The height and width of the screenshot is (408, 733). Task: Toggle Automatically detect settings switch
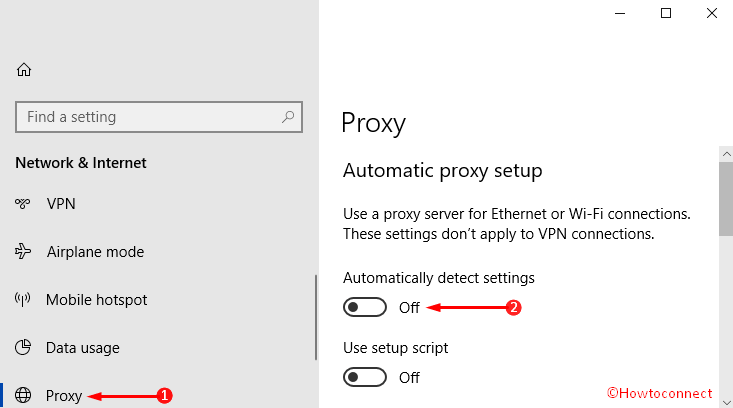click(365, 307)
